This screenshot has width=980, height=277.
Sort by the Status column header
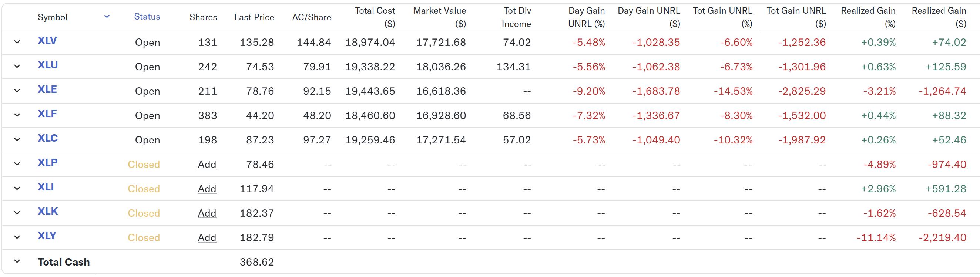pos(147,17)
